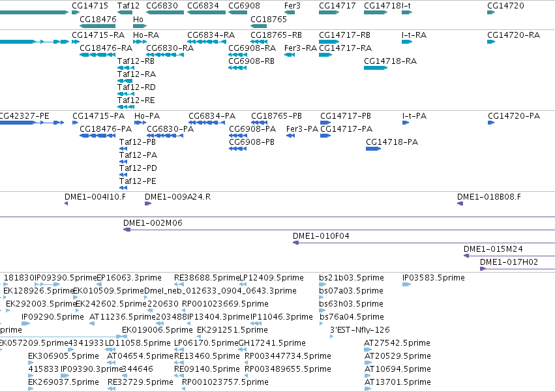Open transcript Taf12-RA
The height and width of the screenshot is (392, 555).
136,74
